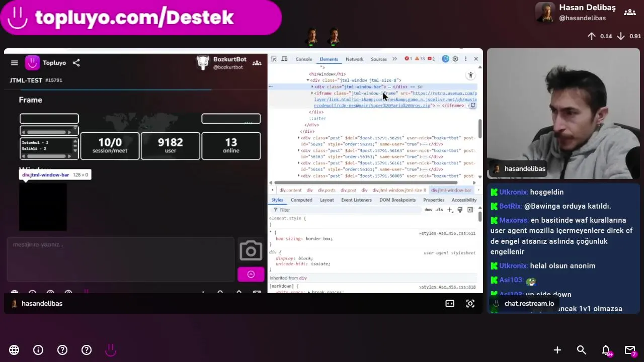
Task: Open the Layout pane tab
Action: 327,200
